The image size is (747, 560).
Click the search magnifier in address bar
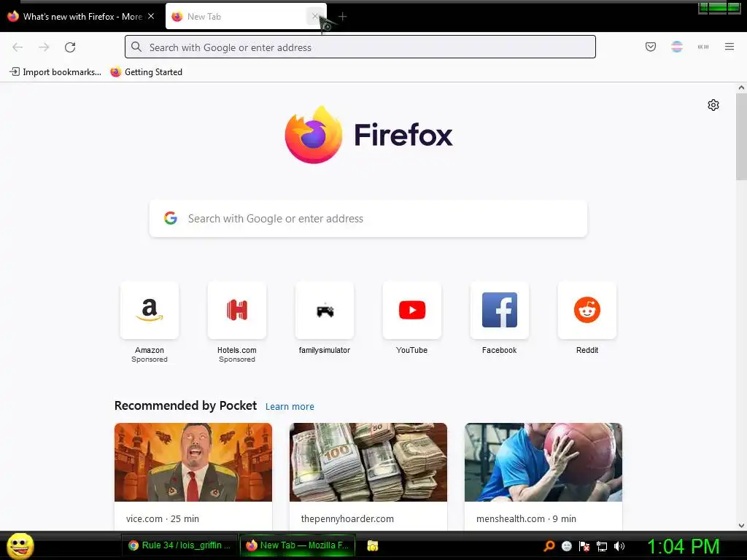point(136,47)
